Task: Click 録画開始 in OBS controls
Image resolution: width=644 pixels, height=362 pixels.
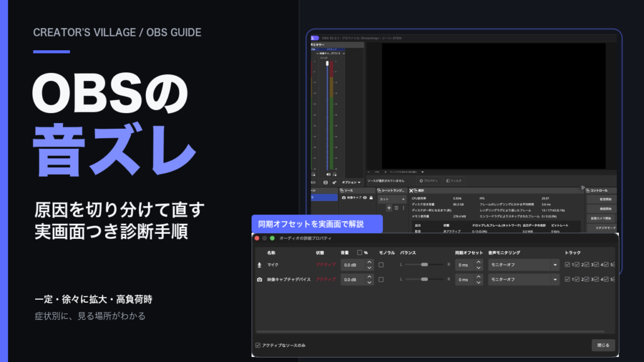Action: [602, 209]
